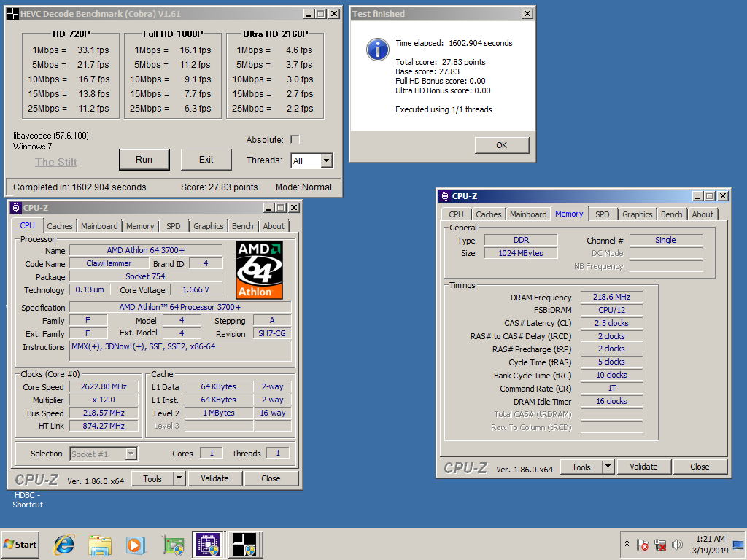The height and width of the screenshot is (560, 747).
Task: Minimize the left CPU-Z window
Action: [268, 208]
